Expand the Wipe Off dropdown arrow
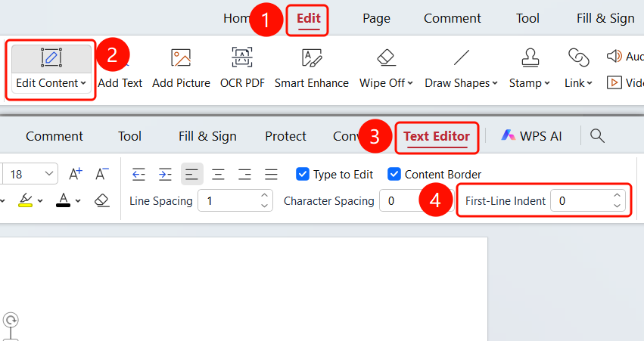The width and height of the screenshot is (644, 341). tap(410, 83)
